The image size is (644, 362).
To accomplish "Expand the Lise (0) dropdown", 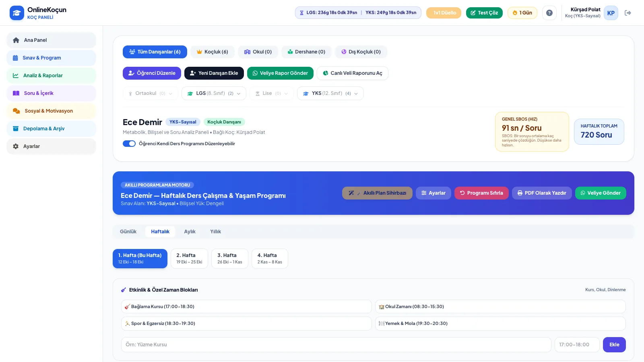I will click(x=271, y=93).
